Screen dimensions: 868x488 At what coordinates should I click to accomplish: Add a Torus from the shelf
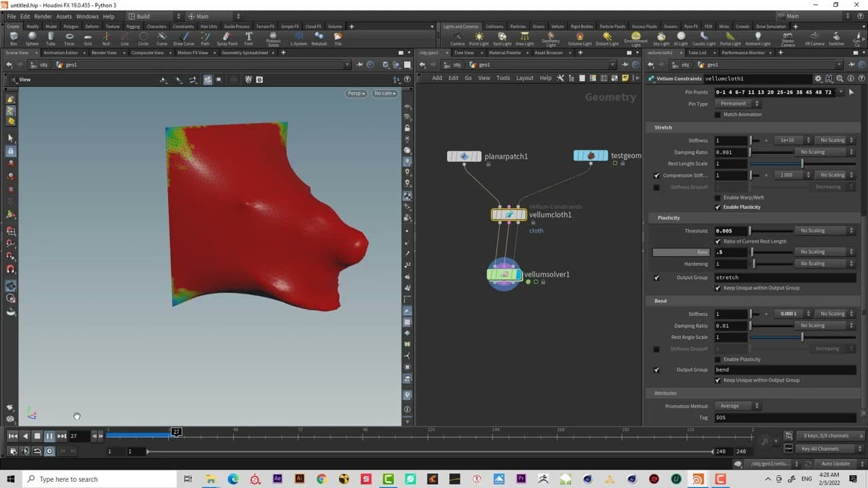click(x=69, y=39)
